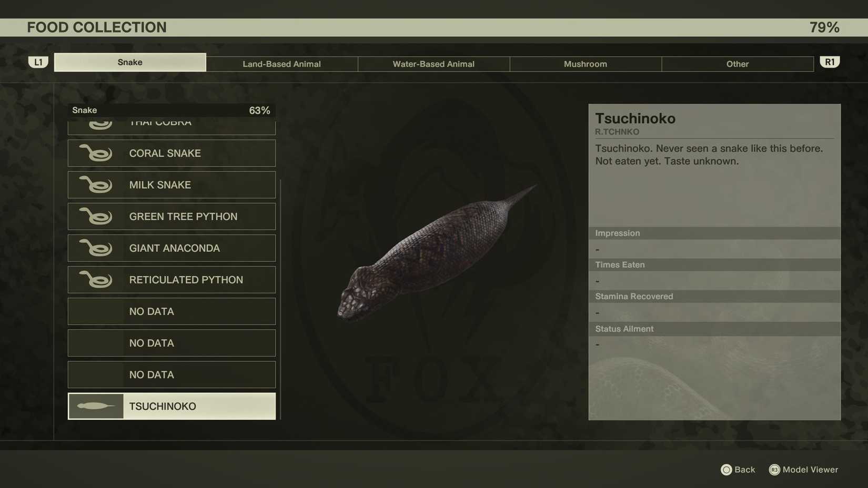
Task: Open the Land-Based Animal category
Action: pyautogui.click(x=281, y=64)
